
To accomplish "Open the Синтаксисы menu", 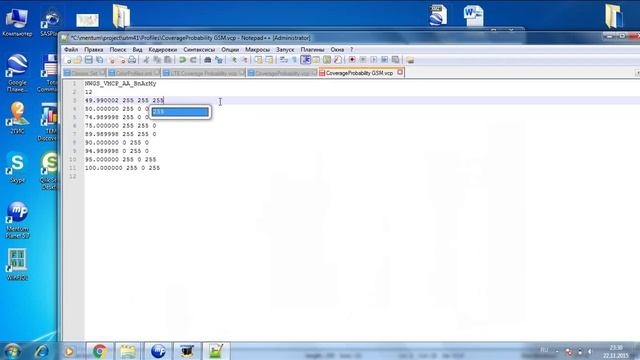I will [x=199, y=49].
